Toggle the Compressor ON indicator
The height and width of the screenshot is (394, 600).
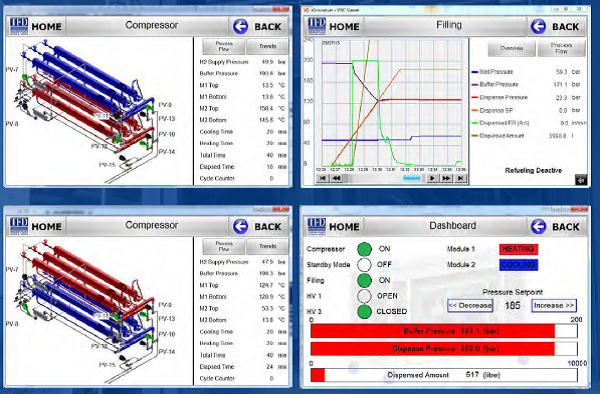[364, 249]
